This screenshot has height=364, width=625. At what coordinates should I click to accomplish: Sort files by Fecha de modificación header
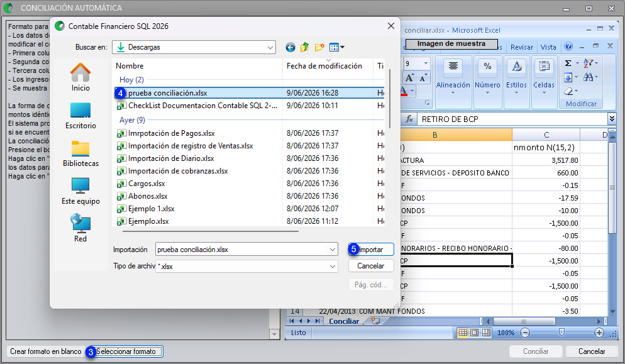328,66
